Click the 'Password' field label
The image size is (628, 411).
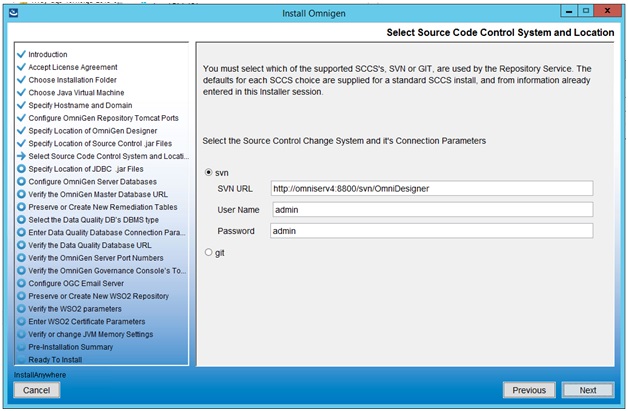point(236,231)
